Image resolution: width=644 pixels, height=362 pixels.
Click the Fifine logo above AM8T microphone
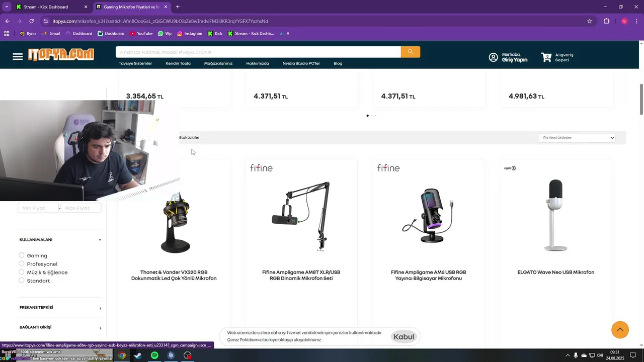261,168
